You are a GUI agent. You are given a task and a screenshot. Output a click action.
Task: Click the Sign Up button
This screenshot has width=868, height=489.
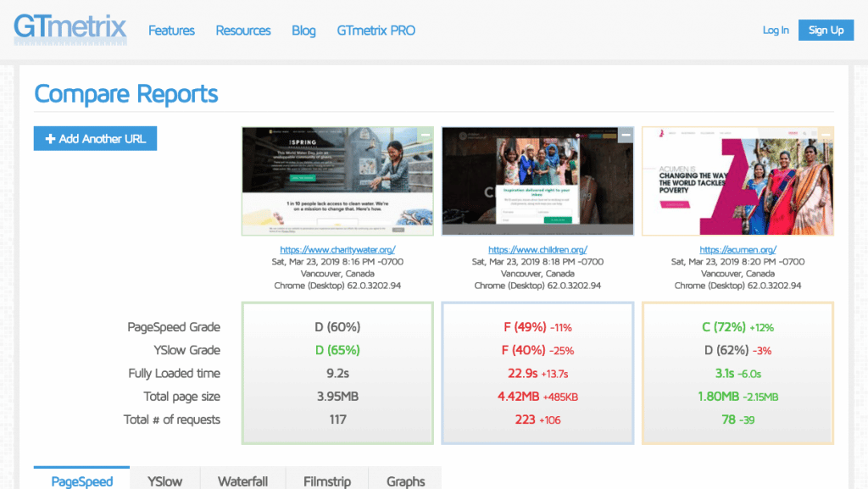tap(826, 30)
